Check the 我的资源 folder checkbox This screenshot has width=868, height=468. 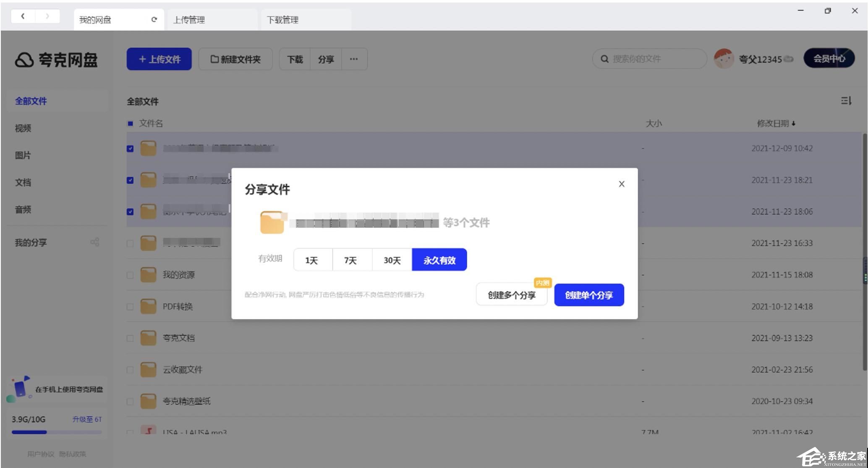pyautogui.click(x=130, y=275)
